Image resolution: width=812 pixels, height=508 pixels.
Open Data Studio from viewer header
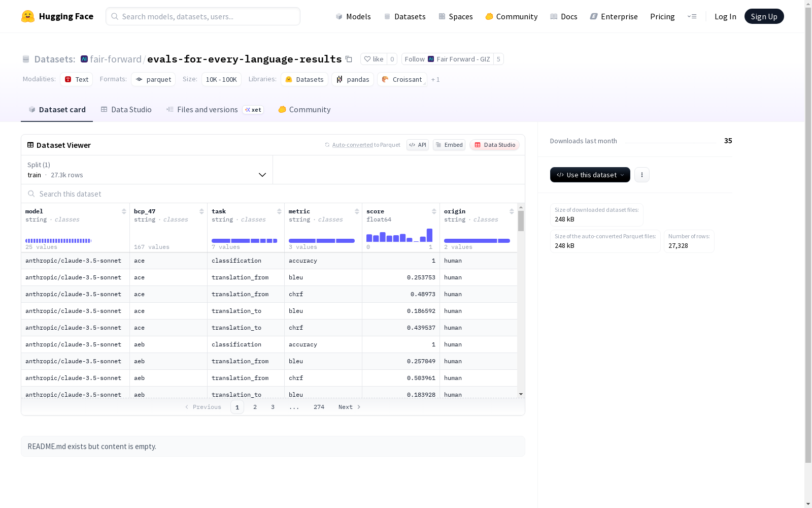(x=495, y=145)
